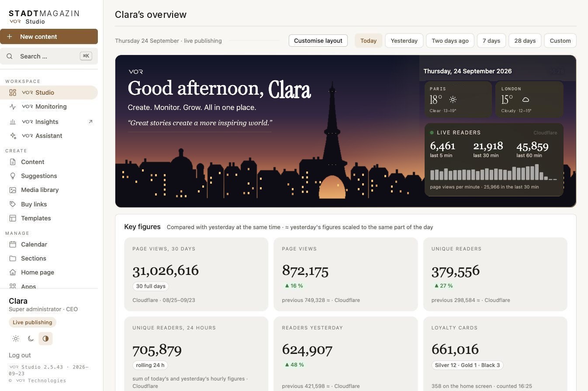Click the 6,461 last 5 min readers
Image resolution: width=588 pixels, height=391 pixels.
tap(443, 146)
